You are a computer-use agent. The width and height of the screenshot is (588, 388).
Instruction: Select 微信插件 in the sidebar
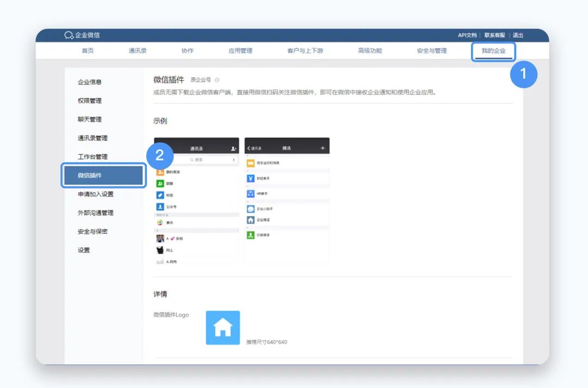point(103,175)
